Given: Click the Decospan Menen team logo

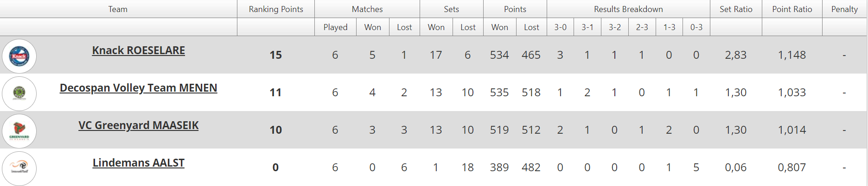Looking at the screenshot, I should click(19, 93).
